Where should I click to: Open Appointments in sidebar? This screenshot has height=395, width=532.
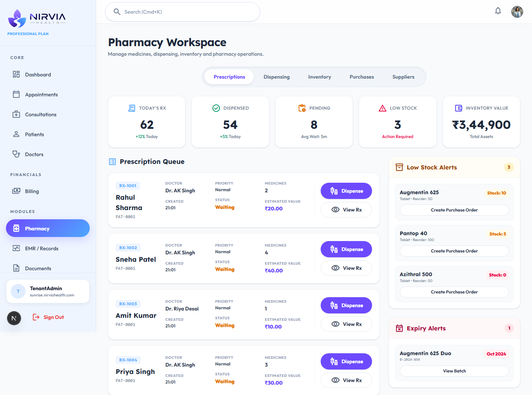point(48,95)
